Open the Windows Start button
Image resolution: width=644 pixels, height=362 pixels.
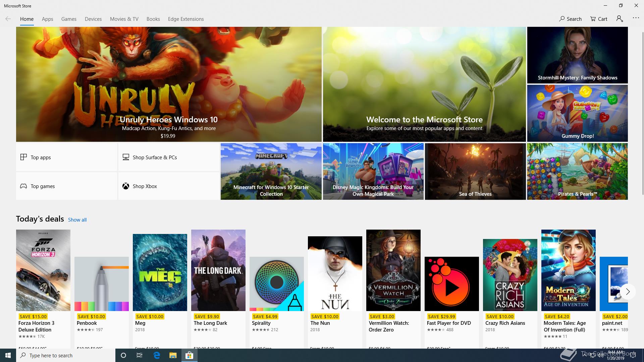pyautogui.click(x=8, y=355)
